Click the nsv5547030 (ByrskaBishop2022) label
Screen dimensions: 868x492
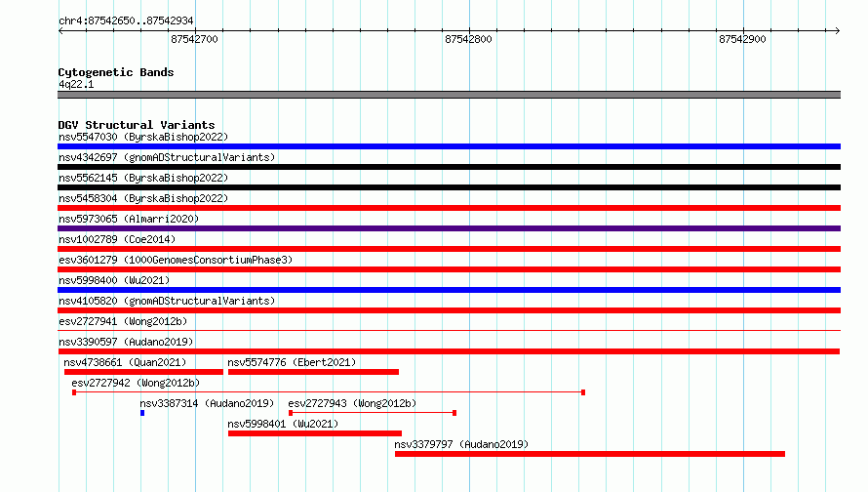pyautogui.click(x=143, y=137)
